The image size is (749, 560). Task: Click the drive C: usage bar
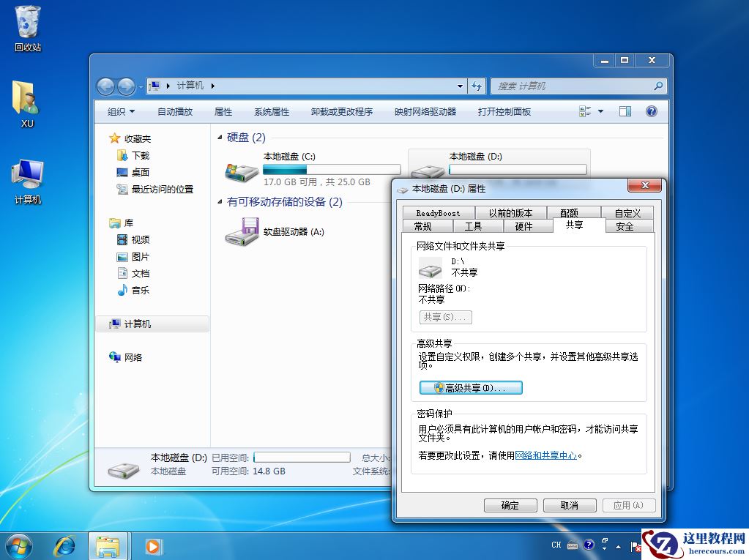click(x=331, y=168)
